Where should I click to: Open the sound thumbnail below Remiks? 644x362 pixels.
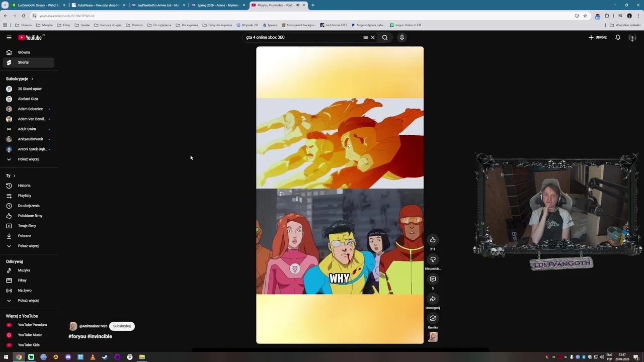(x=433, y=337)
